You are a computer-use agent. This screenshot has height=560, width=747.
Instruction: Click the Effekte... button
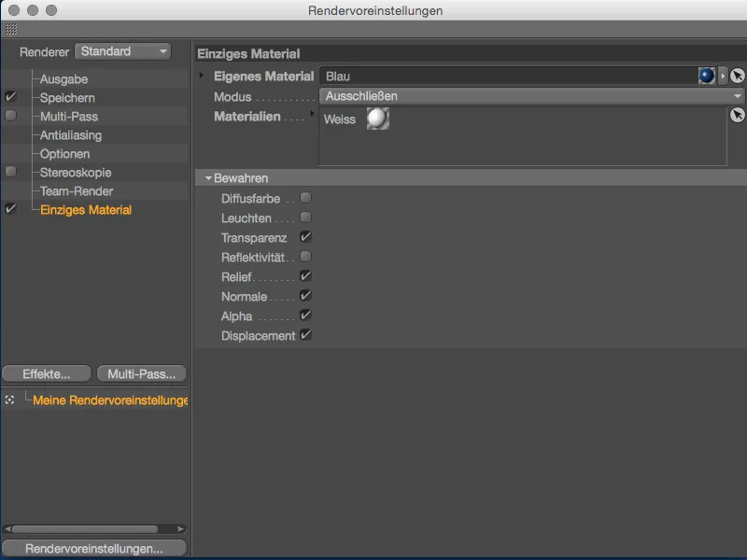(46, 374)
